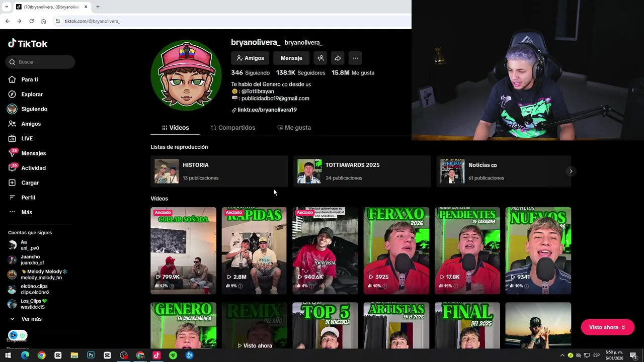644x362 pixels.
Task: Open PROYECTOS NUEVOS video 9341
Action: [538, 250]
